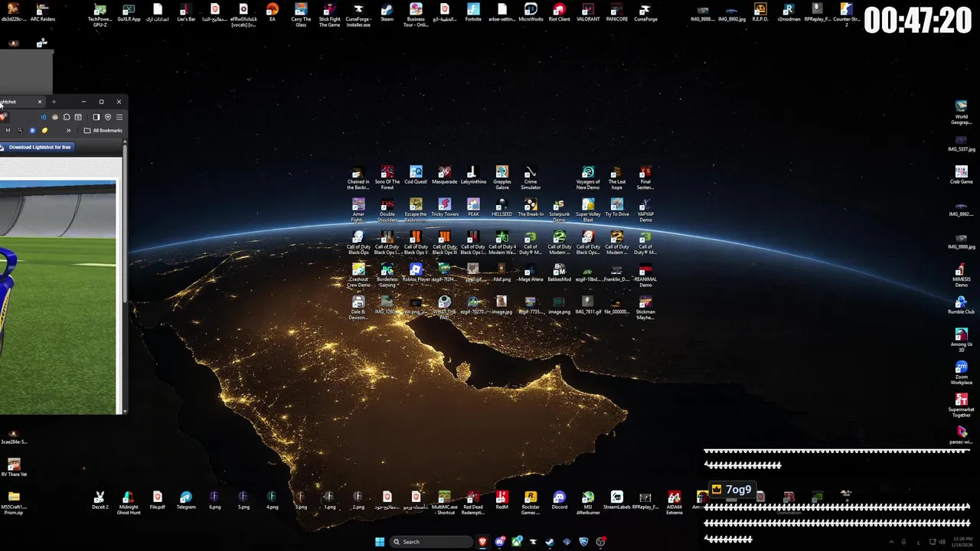
Task: Open a new tab in the browser
Action: (54, 102)
